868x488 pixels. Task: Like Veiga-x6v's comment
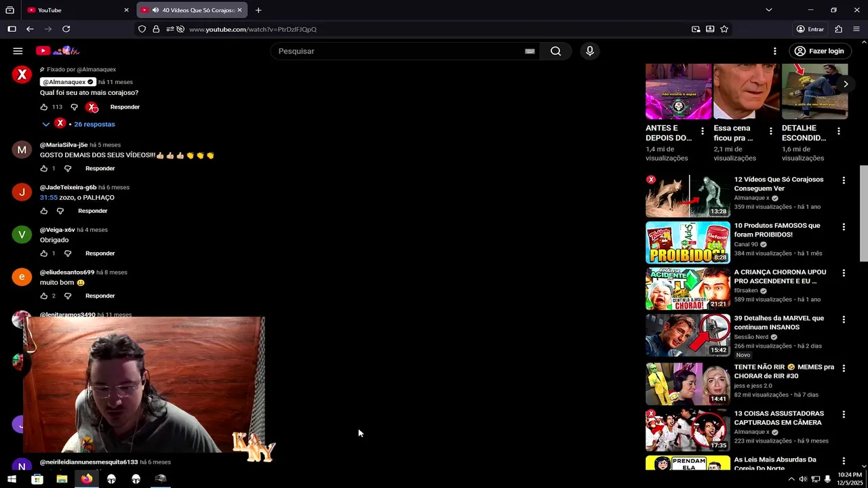coord(44,253)
